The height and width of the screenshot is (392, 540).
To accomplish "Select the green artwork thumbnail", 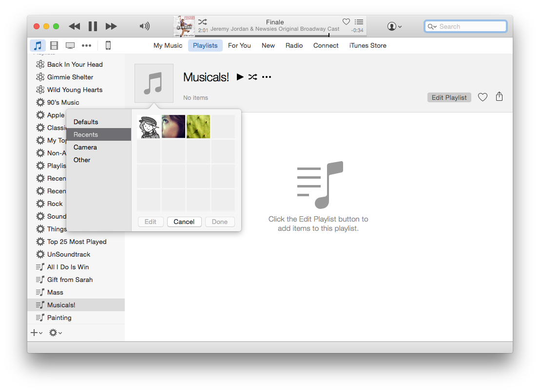I will click(198, 126).
